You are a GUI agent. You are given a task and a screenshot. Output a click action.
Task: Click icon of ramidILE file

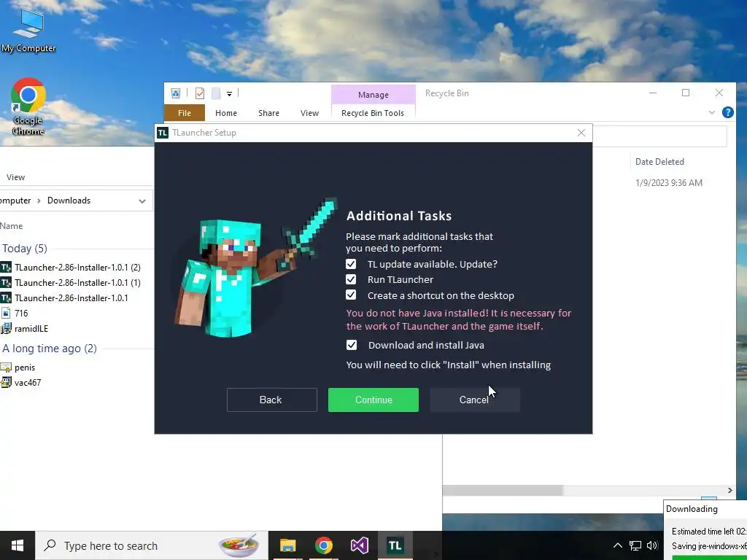[6, 329]
